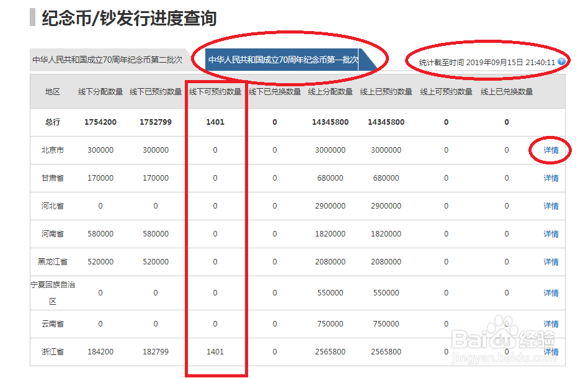Click 宁夏 online allocation 550000
Screen dimensions: 588x378
tap(331, 293)
